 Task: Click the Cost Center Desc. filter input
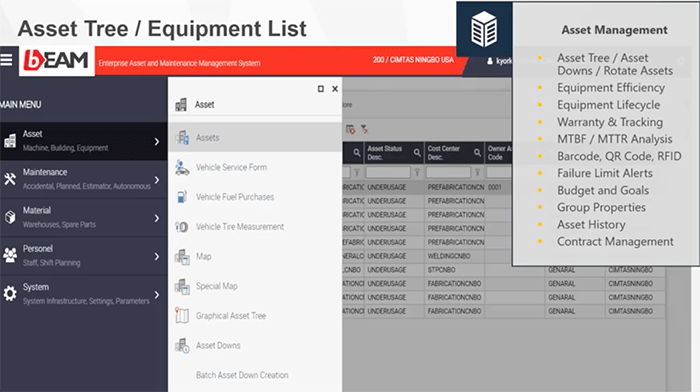click(x=448, y=172)
